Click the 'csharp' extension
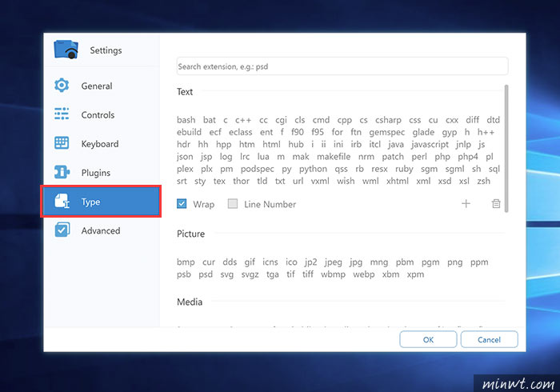 [388, 120]
